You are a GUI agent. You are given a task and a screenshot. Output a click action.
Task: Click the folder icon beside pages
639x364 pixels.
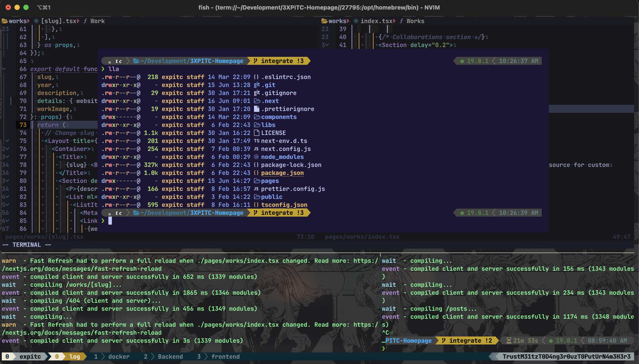pyautogui.click(x=257, y=181)
